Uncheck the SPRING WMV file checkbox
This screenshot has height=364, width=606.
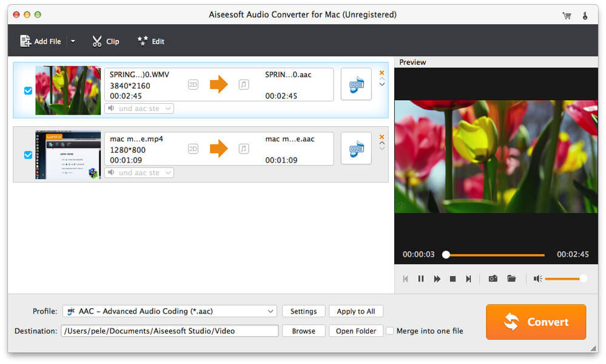pyautogui.click(x=29, y=91)
